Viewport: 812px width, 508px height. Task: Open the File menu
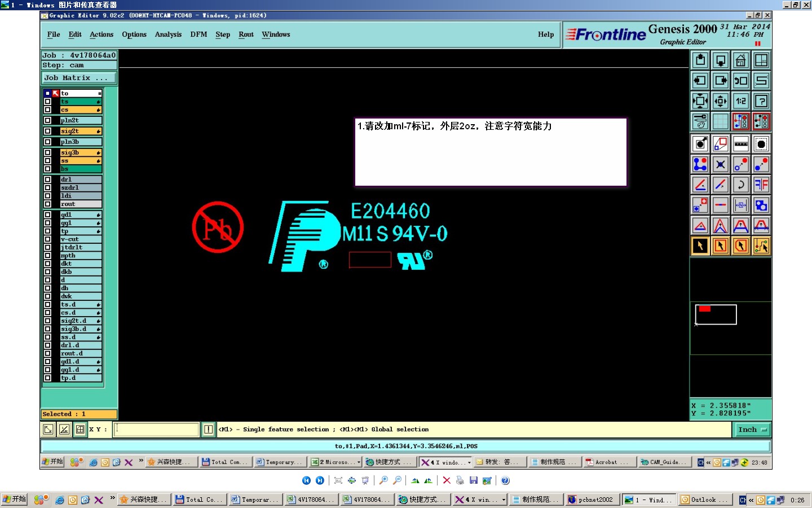click(x=54, y=34)
